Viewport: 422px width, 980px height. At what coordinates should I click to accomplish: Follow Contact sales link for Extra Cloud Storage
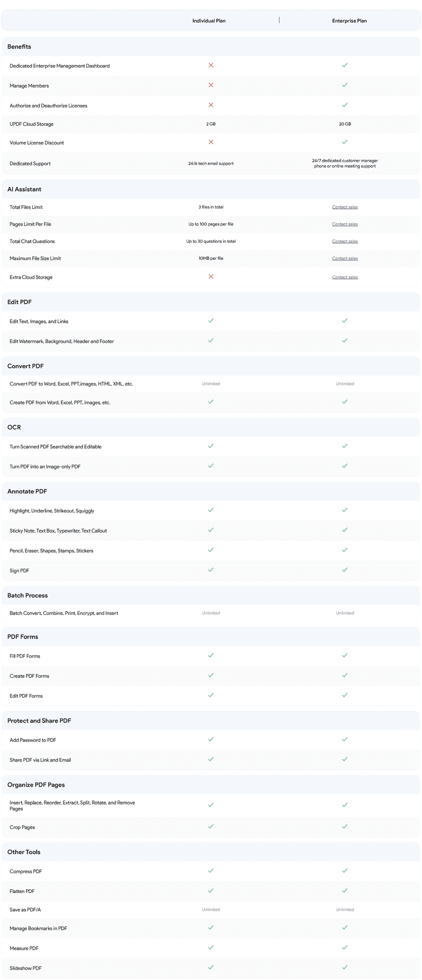[345, 277]
